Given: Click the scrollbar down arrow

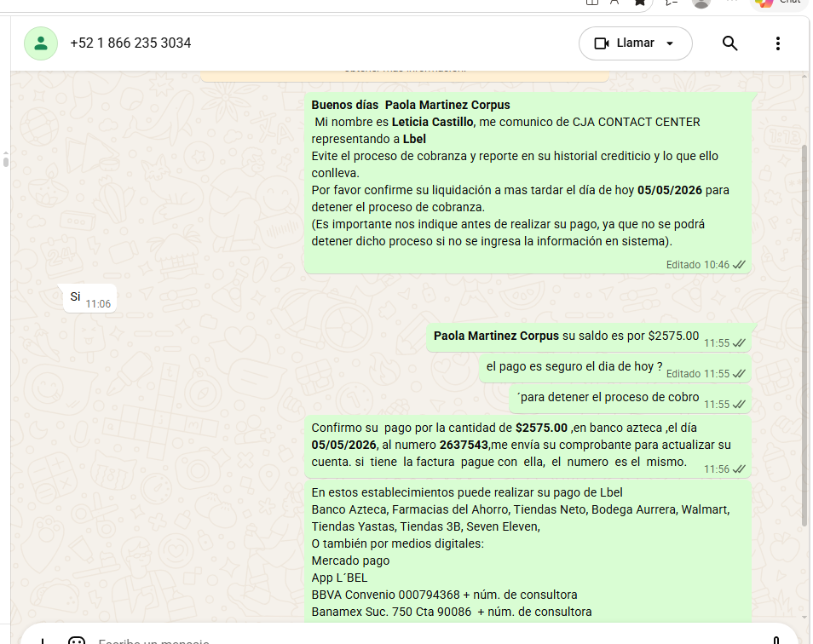Looking at the screenshot, I should click(x=804, y=617).
